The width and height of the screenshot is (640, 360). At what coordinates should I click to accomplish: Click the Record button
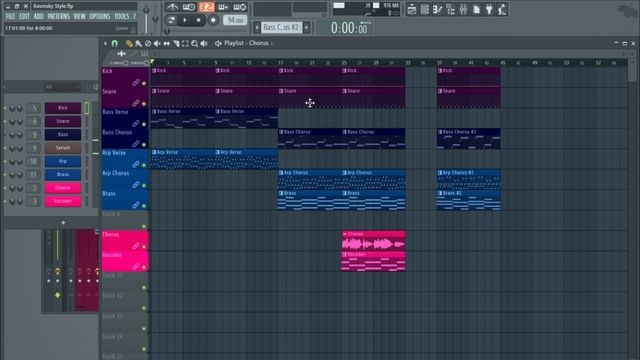point(213,20)
